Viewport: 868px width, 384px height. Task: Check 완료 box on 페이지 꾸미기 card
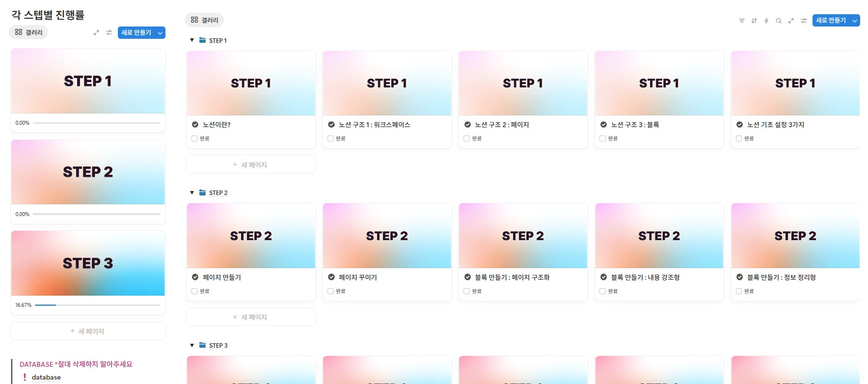(x=330, y=291)
